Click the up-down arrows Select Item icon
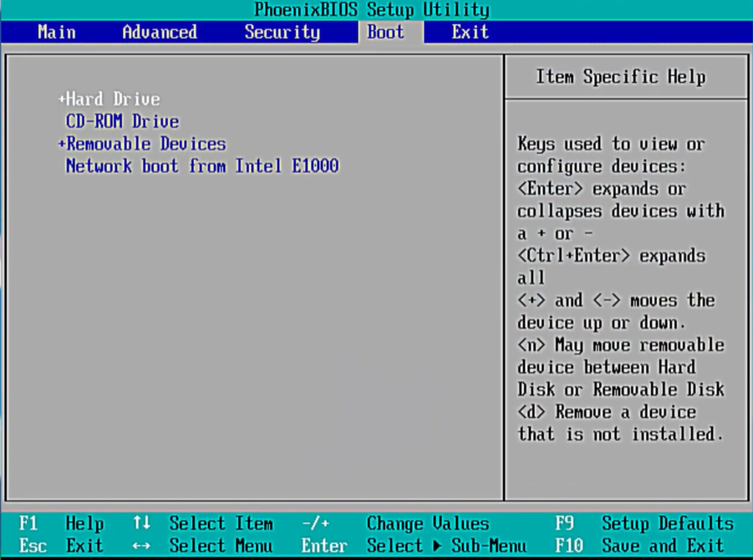This screenshot has width=753, height=560. pyautogui.click(x=141, y=524)
